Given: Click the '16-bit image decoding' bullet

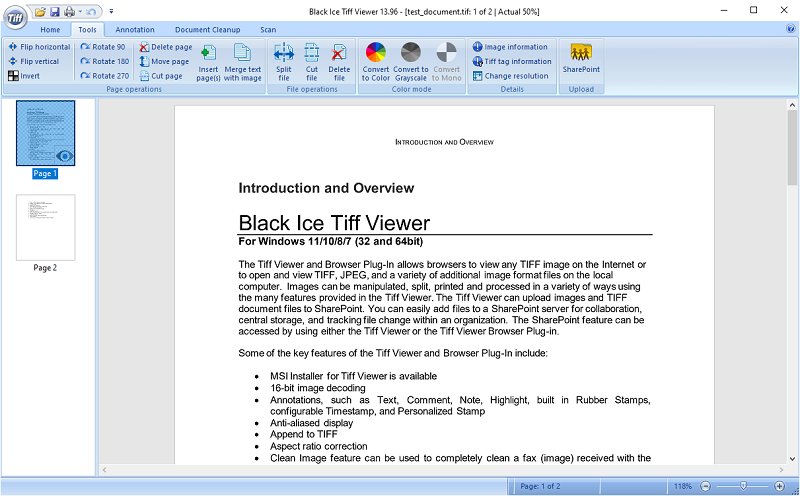Looking at the screenshot, I should (x=318, y=388).
